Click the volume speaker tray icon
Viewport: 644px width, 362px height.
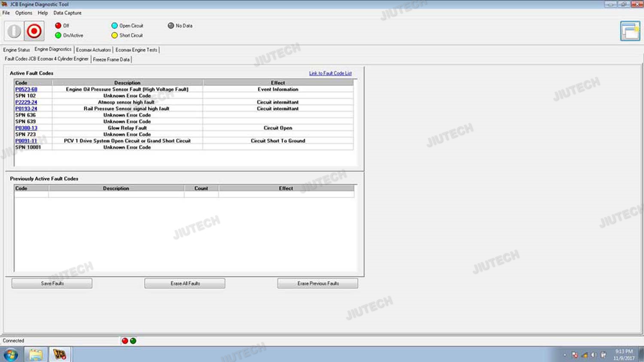click(x=594, y=355)
